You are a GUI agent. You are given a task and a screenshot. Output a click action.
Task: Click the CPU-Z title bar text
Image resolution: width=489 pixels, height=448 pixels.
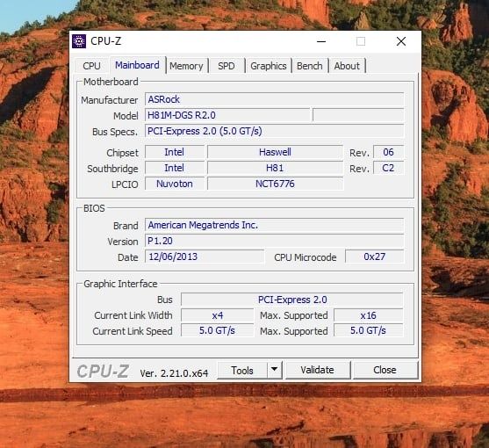pyautogui.click(x=105, y=41)
